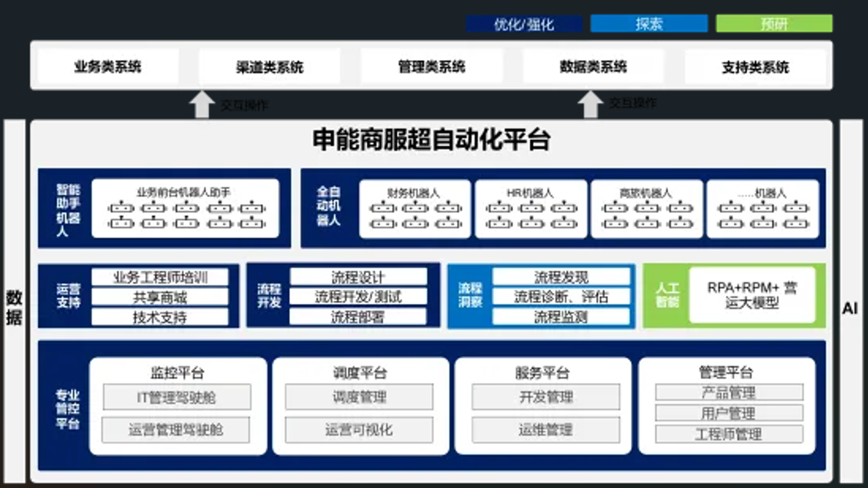Viewport: 868px width, 488px height.
Task: Click first robot icon under 业务前台机器人助手
Action: tap(121, 208)
